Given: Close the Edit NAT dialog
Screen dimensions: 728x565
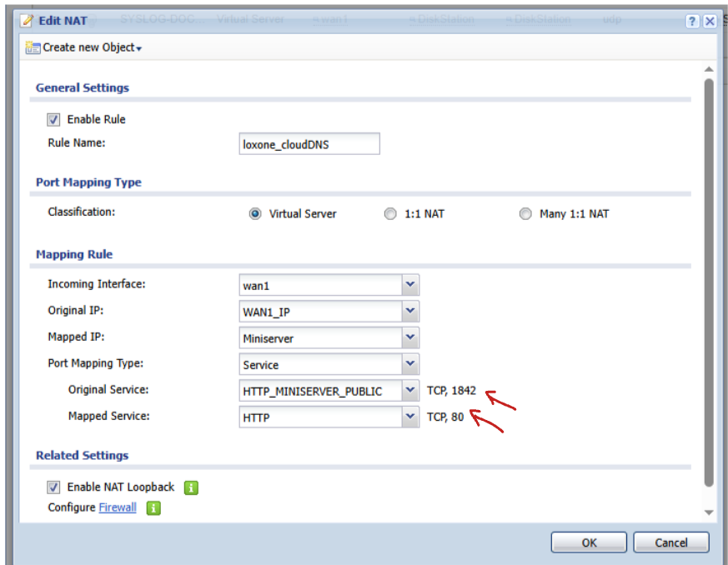Looking at the screenshot, I should [710, 21].
